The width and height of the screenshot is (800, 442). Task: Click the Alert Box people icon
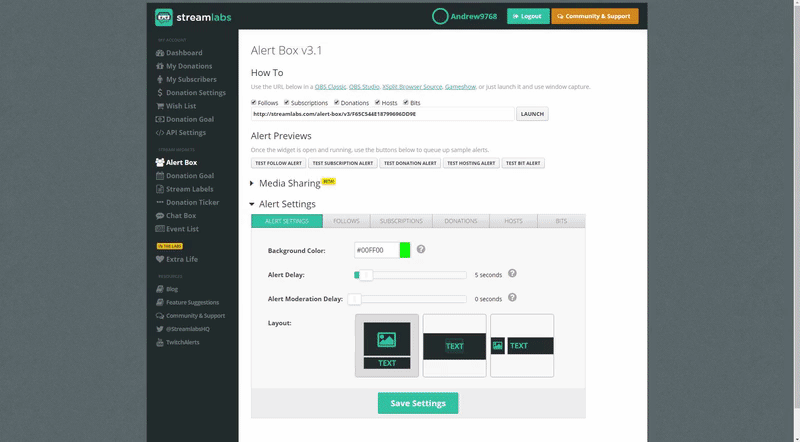(160, 162)
